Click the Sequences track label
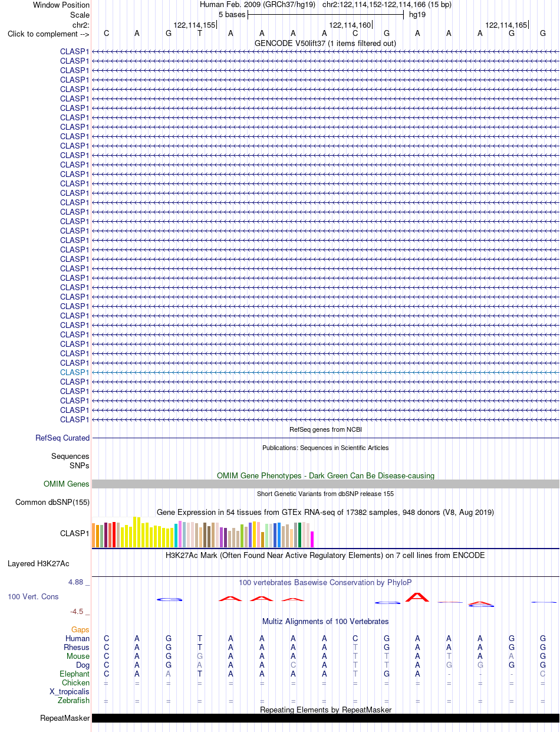560x732 pixels. tap(70, 456)
